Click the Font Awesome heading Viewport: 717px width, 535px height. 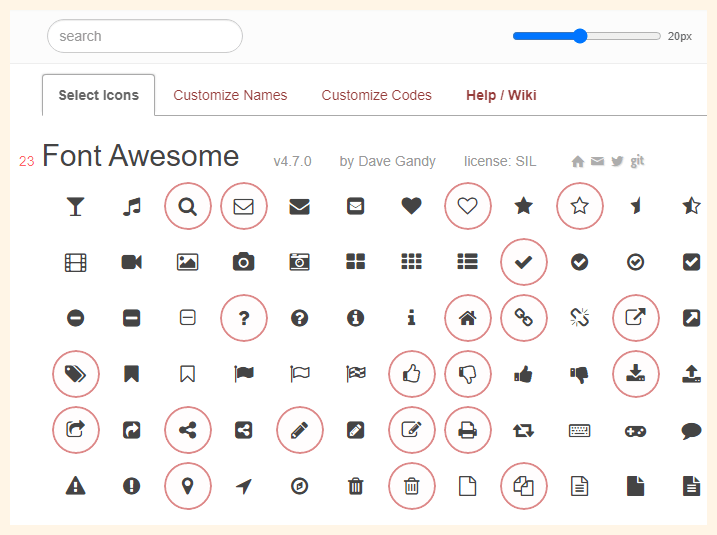point(140,156)
